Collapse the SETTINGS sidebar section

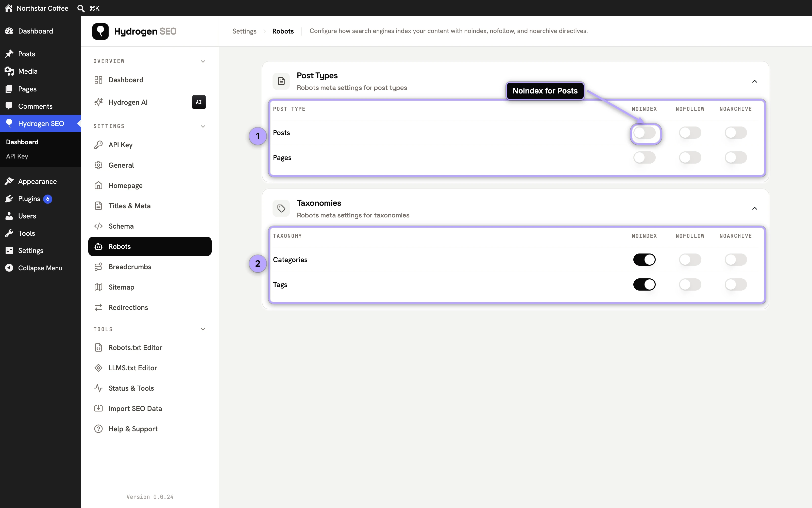[203, 126]
